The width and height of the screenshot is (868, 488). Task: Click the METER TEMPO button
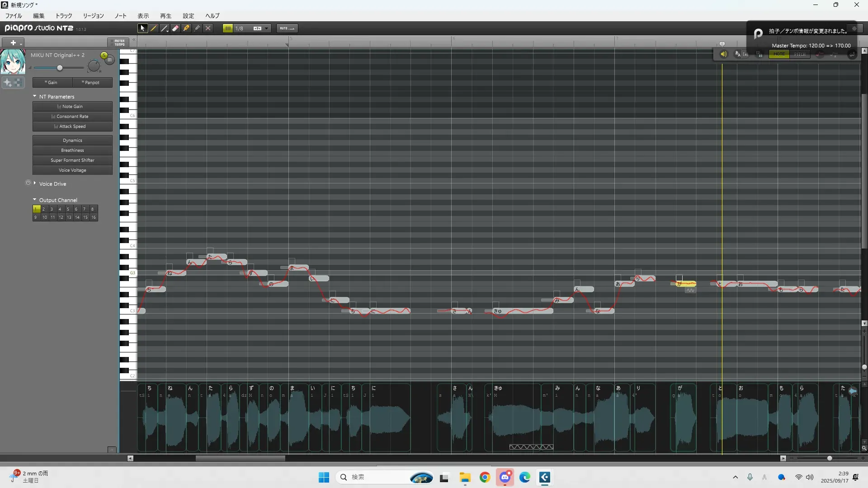[x=119, y=42]
